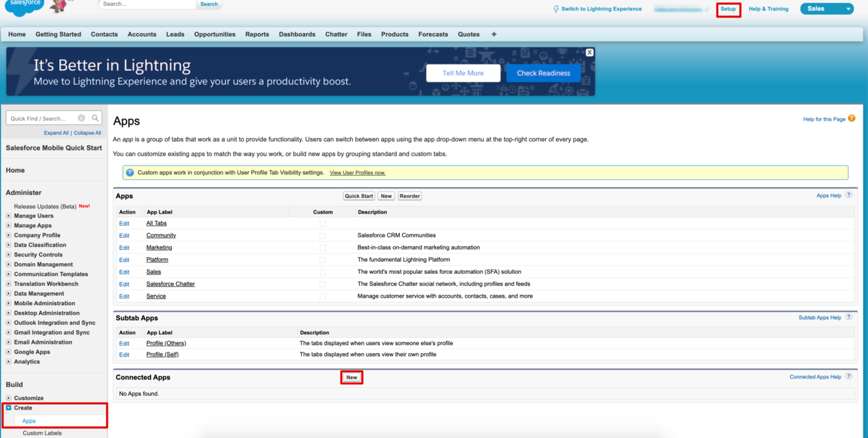The width and height of the screenshot is (868, 438).
Task: Open the Quotes tab
Action: [468, 34]
